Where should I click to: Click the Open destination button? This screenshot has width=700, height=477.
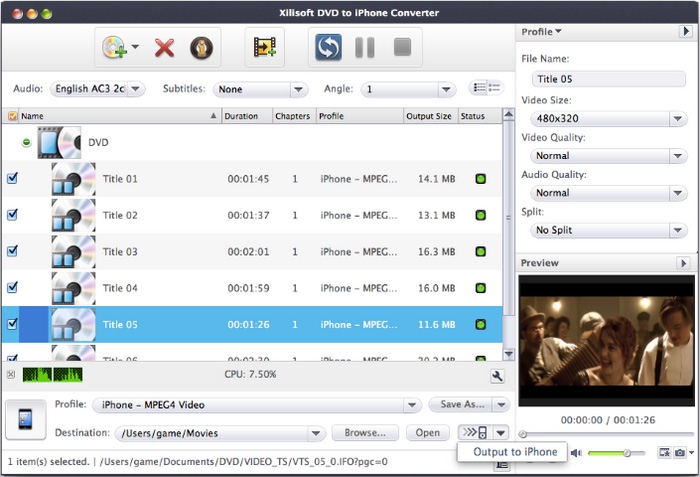coord(427,433)
